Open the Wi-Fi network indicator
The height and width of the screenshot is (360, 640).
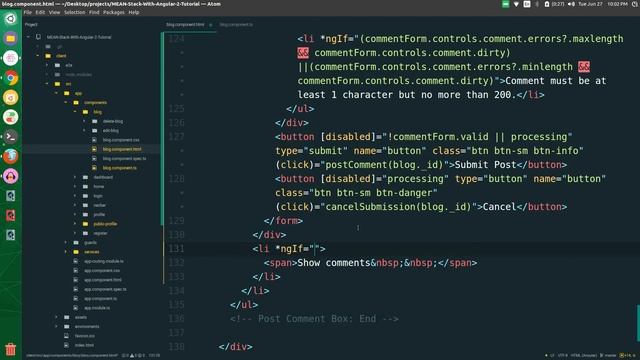pyautogui.click(x=516, y=4)
